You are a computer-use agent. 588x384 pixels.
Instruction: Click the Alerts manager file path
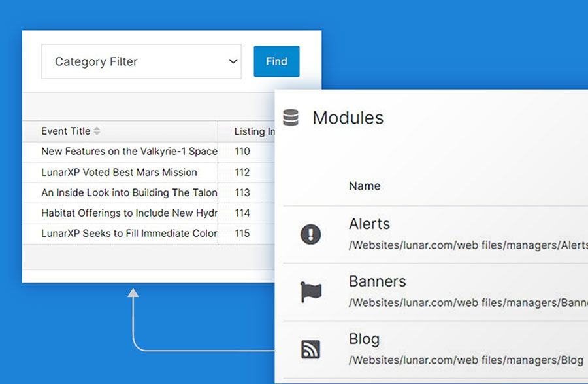click(x=457, y=245)
